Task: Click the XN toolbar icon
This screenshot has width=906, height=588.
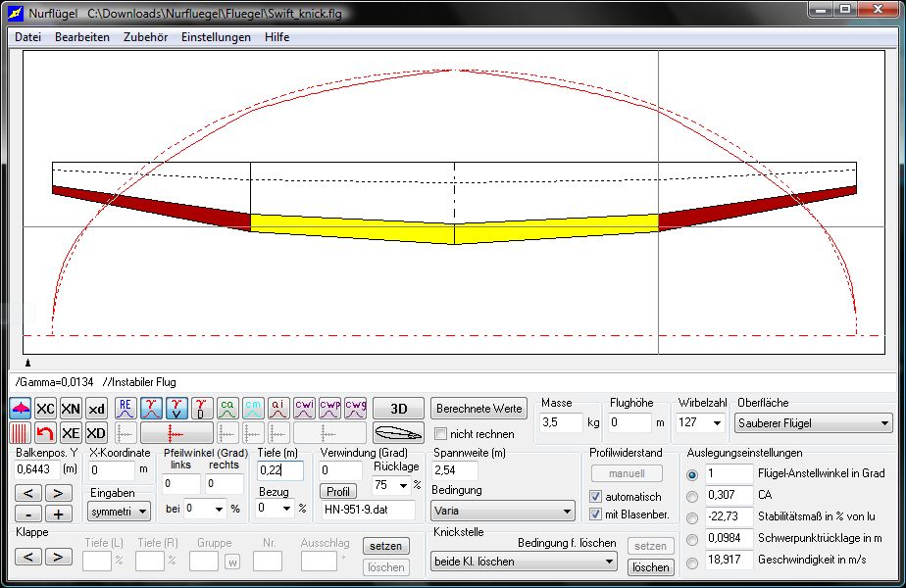Action: coord(71,409)
